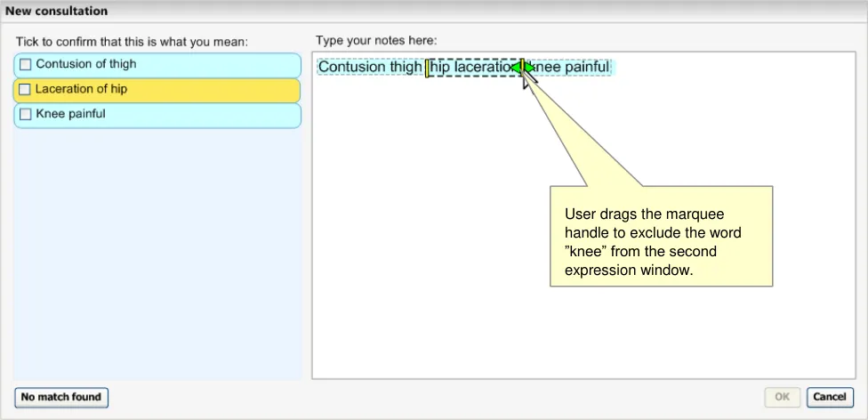
Task: Click the yellow left marquee handle before "hip"
Action: [x=427, y=68]
